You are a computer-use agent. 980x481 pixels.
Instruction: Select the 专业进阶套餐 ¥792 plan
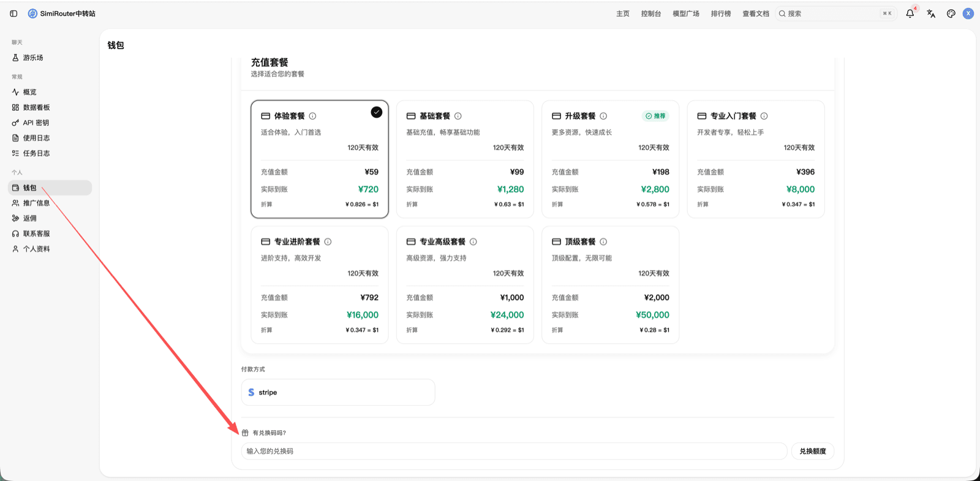pyautogui.click(x=320, y=285)
